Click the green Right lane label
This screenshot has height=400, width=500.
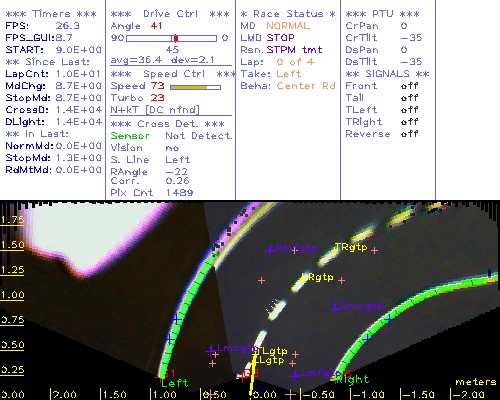click(351, 379)
